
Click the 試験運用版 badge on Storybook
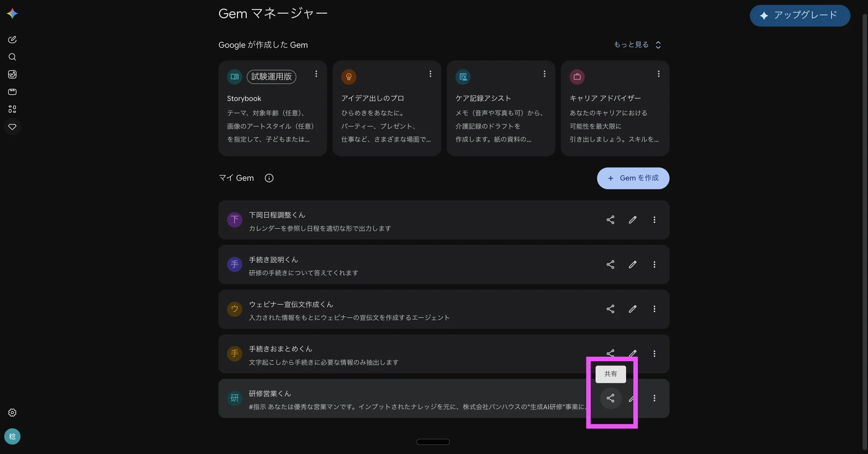click(271, 77)
